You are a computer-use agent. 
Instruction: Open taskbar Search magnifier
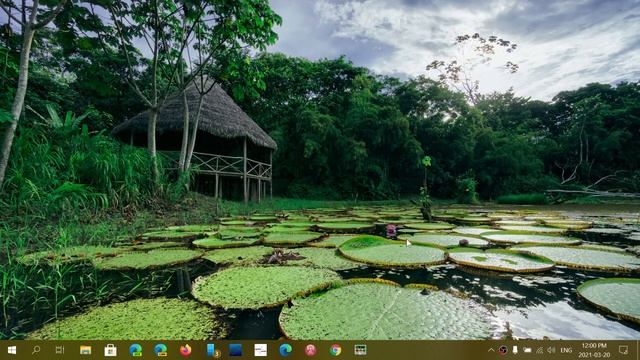point(36,350)
